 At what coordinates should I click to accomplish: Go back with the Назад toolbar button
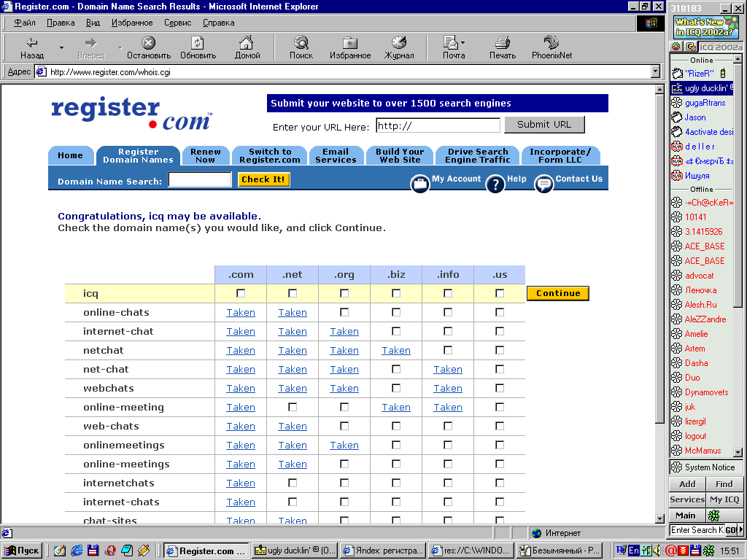tap(32, 47)
